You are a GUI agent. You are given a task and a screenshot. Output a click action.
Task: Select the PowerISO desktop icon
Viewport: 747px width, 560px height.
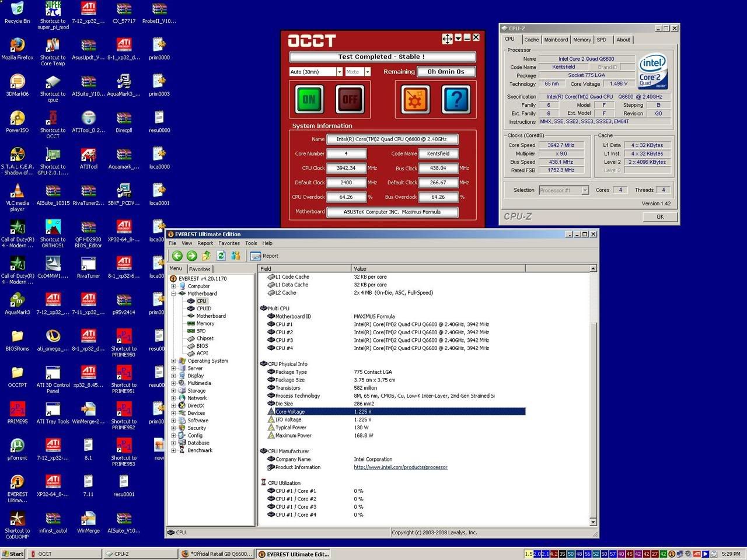pyautogui.click(x=18, y=122)
